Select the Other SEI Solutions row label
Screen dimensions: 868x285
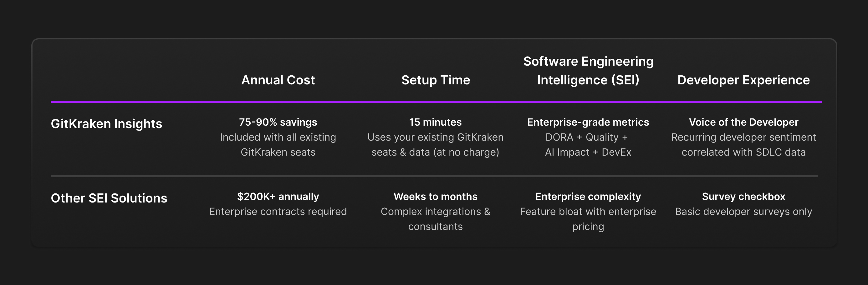point(109,198)
